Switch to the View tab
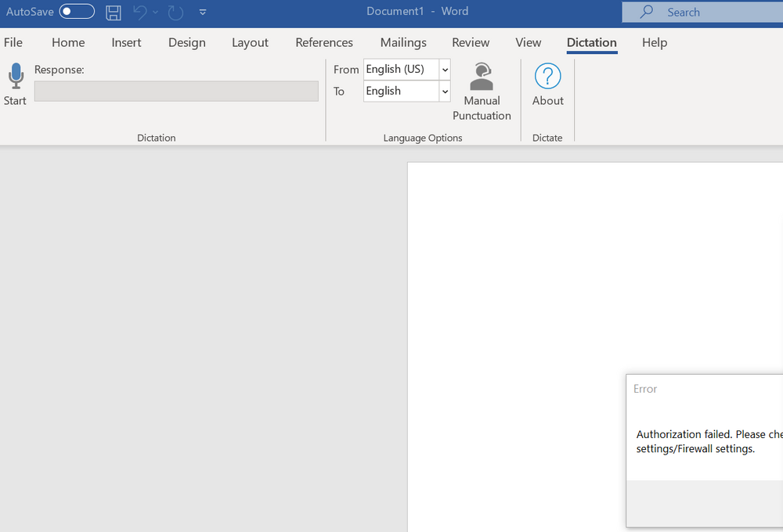Viewport: 783px width, 532px height. [x=529, y=42]
